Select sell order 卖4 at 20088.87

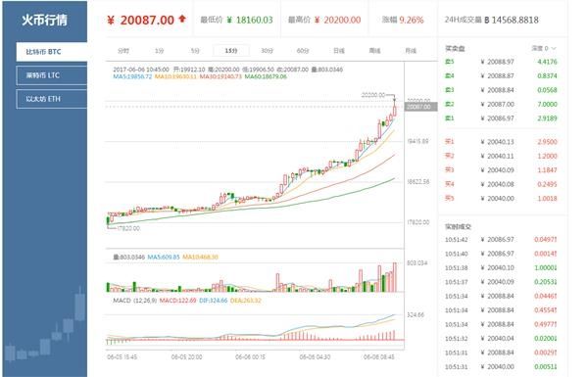[501, 75]
